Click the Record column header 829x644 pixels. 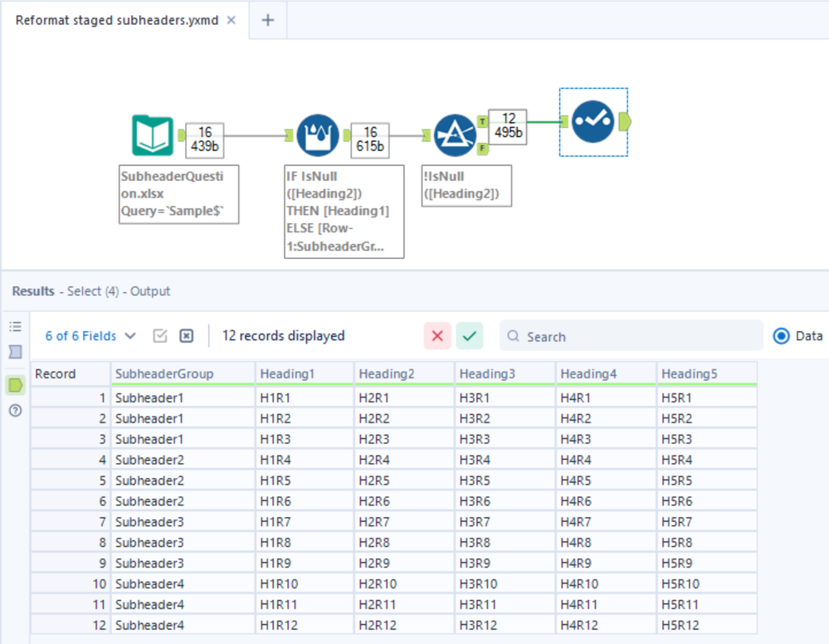71,373
